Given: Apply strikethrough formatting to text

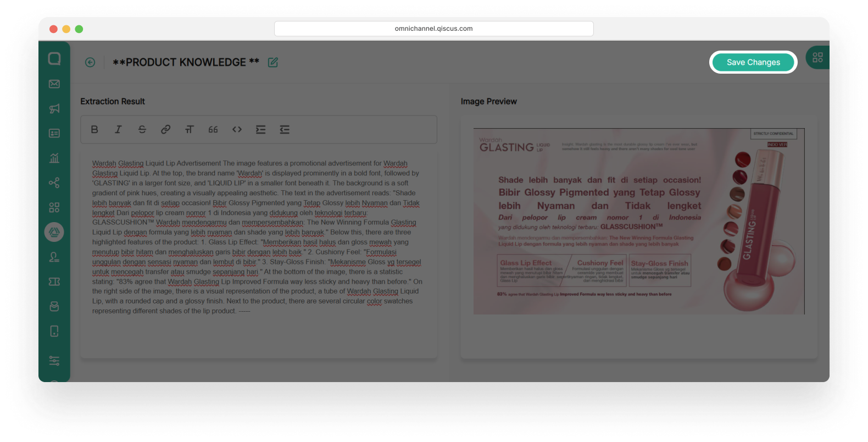Looking at the screenshot, I should (142, 129).
